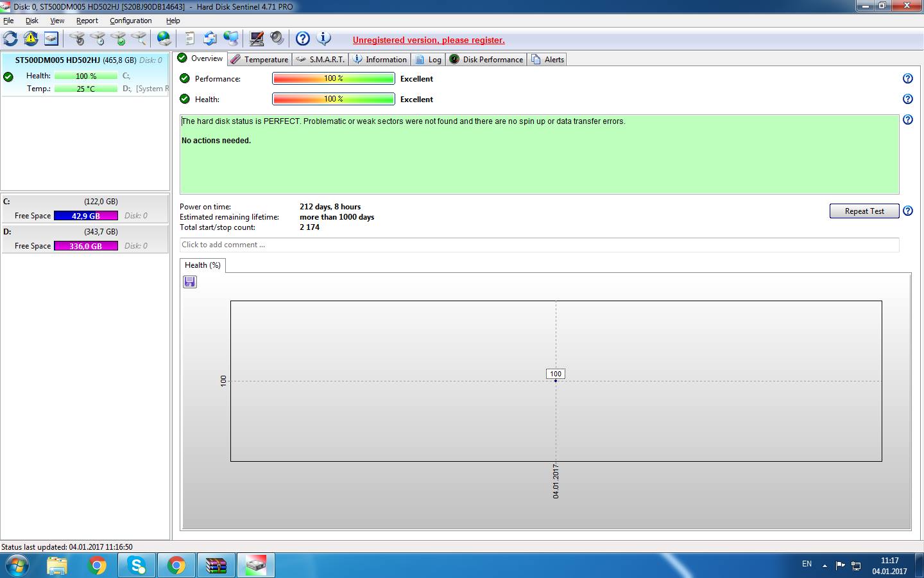Click the EN language indicator in tray

[x=807, y=564]
